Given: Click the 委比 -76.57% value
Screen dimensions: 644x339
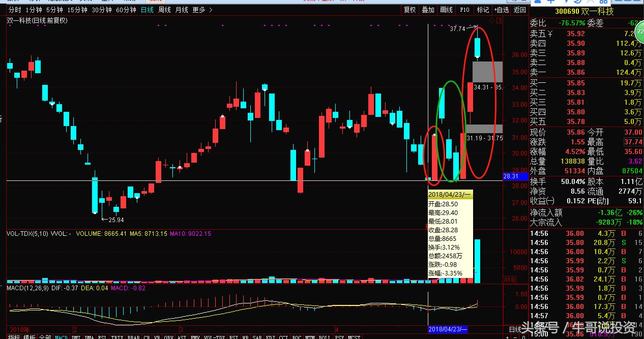Looking at the screenshot, I should pyautogui.click(x=572, y=23).
